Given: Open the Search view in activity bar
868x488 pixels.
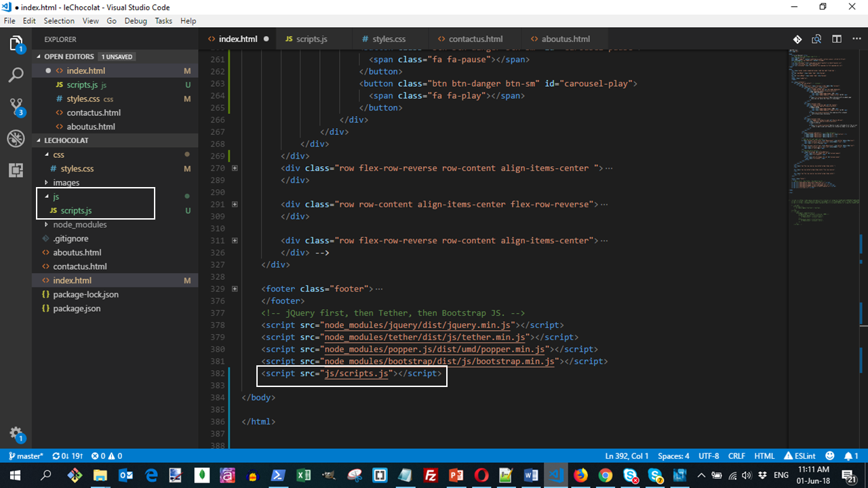Looking at the screenshot, I should pyautogui.click(x=16, y=75).
